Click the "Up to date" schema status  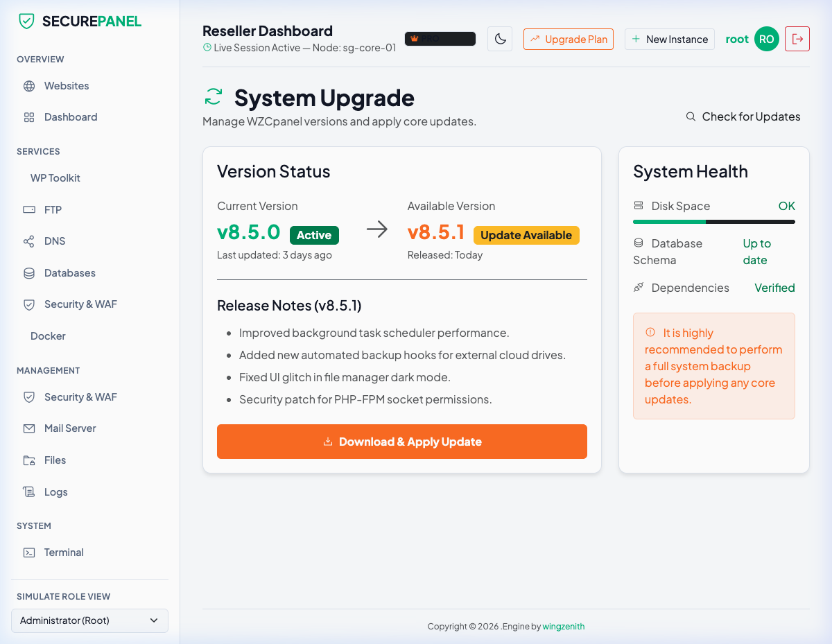coord(757,252)
